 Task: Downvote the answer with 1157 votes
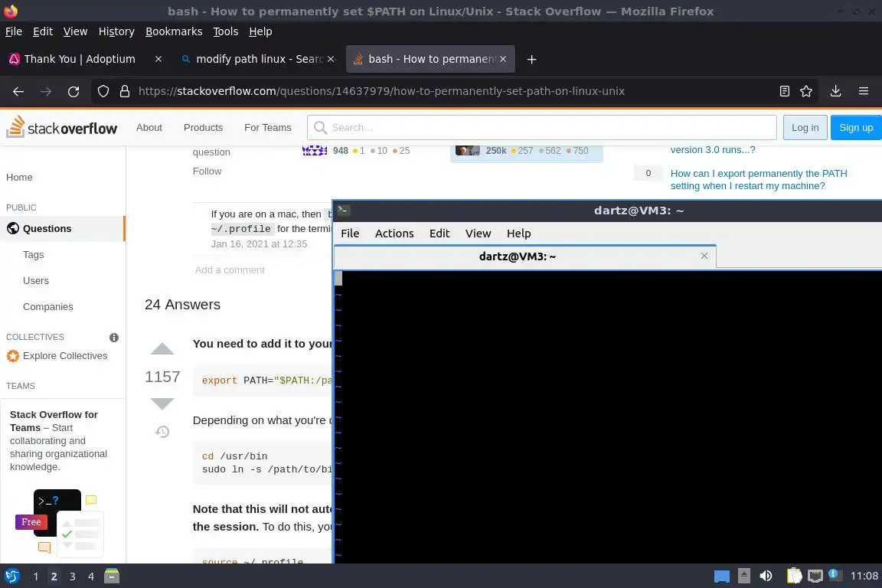point(162,403)
